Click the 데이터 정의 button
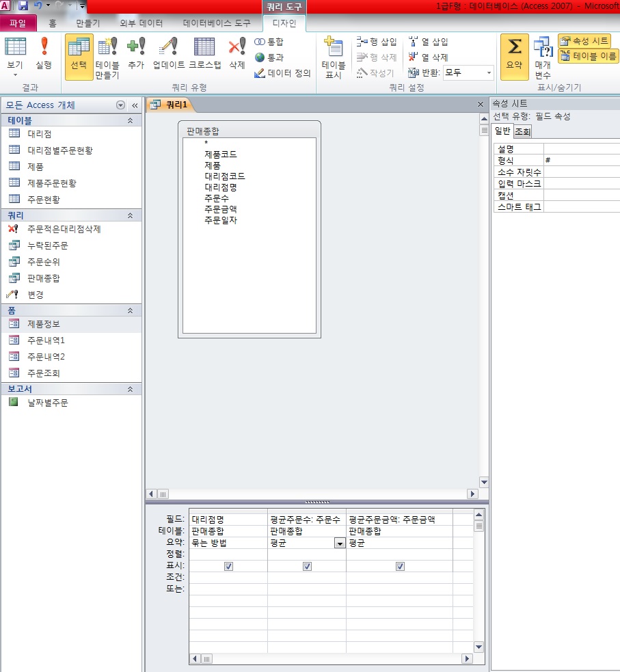This screenshot has width=620, height=672. pos(283,72)
